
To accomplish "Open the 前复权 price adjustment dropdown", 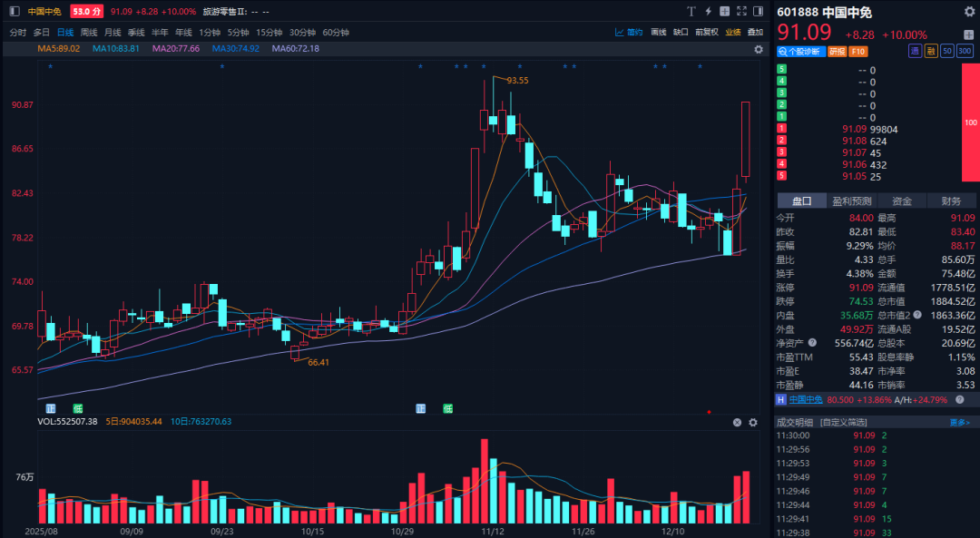I will [x=707, y=32].
